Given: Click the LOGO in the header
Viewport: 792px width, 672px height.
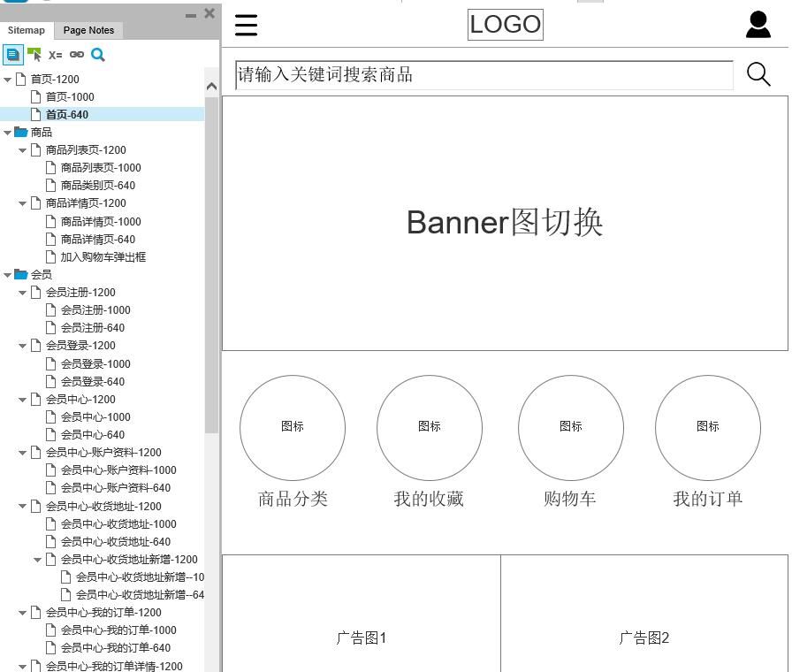Looking at the screenshot, I should 505,25.
